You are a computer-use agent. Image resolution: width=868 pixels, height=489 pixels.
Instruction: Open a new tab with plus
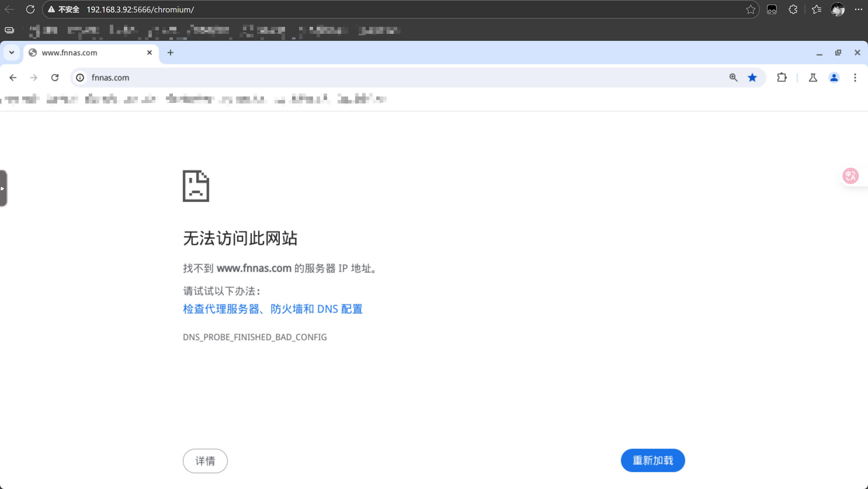point(170,53)
